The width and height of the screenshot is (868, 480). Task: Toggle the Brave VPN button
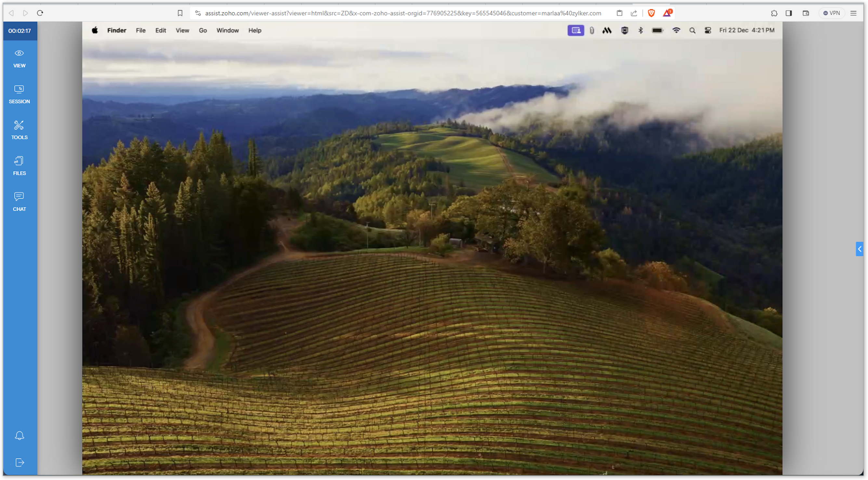(x=831, y=13)
